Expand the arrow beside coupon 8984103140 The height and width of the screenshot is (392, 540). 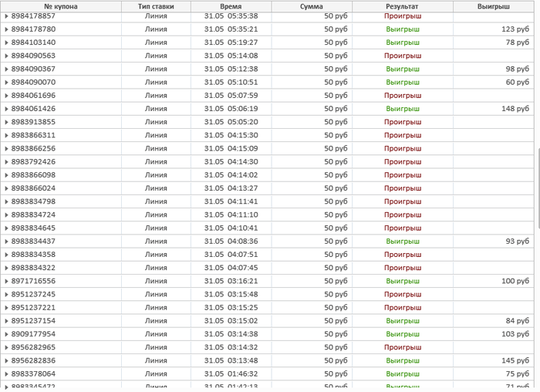(6, 42)
